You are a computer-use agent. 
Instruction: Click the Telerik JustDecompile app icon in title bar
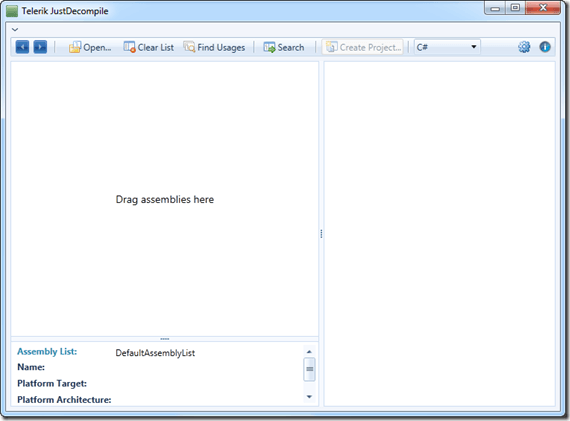point(12,11)
